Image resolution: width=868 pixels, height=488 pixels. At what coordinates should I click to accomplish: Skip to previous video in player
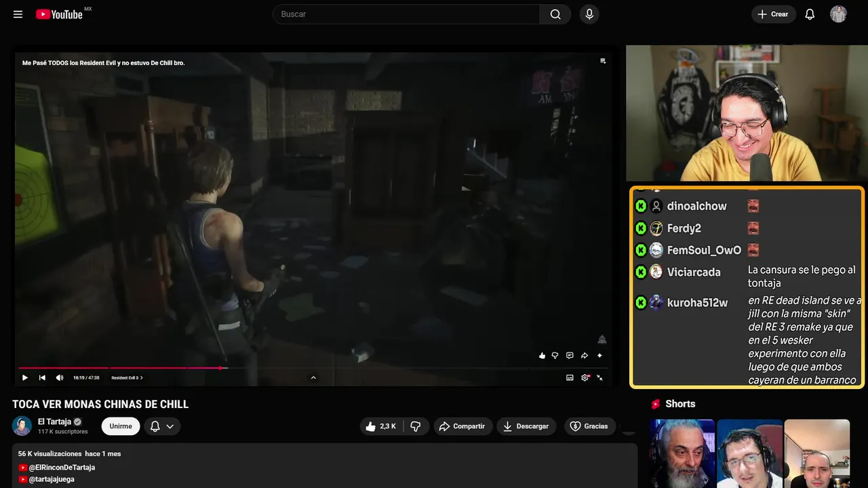tap(42, 378)
